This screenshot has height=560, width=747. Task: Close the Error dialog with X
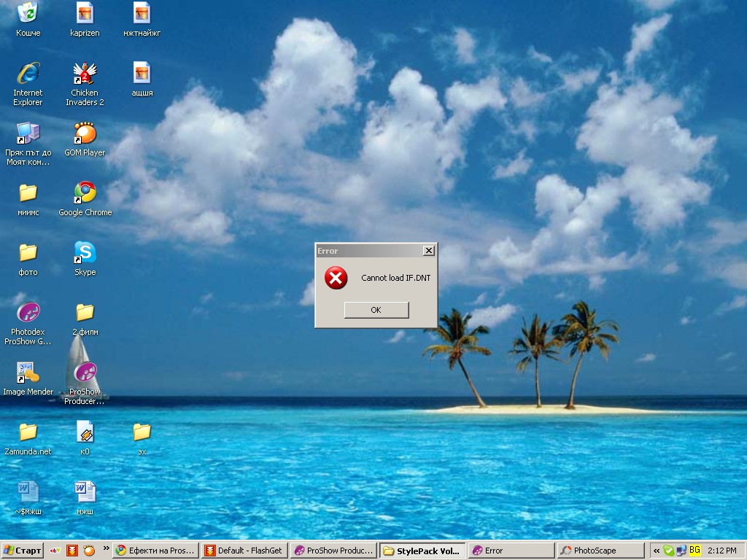[429, 251]
